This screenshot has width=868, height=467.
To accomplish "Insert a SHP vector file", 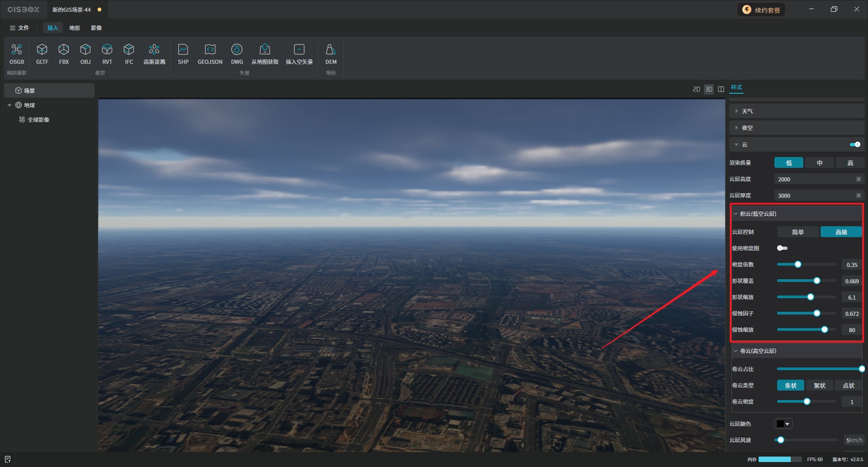I will click(183, 50).
